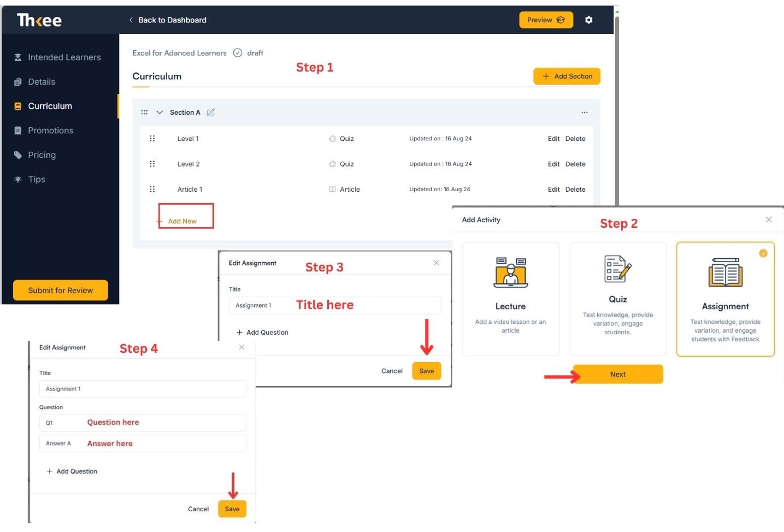Image resolution: width=784 pixels, height=532 pixels.
Task: Click the Add Section button
Action: click(567, 76)
